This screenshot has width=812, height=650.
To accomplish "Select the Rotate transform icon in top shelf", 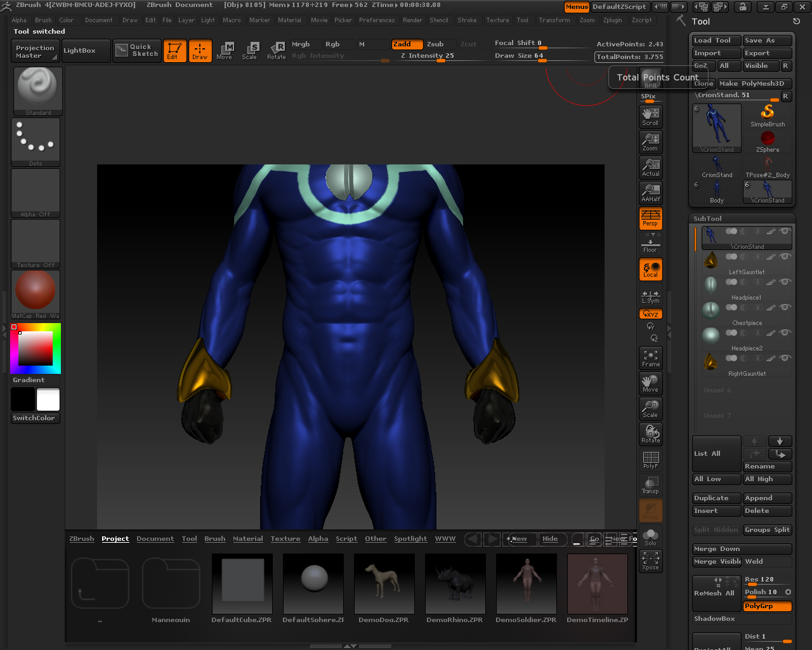I will 276,51.
